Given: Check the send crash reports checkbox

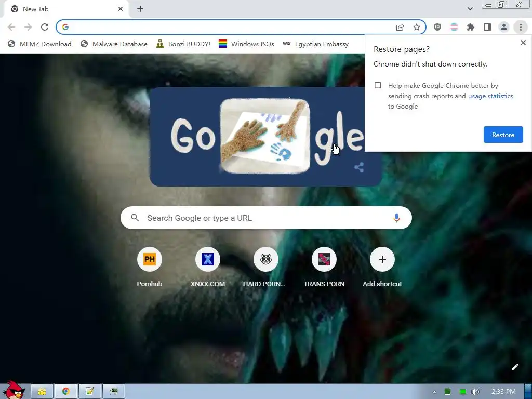Looking at the screenshot, I should click(378, 85).
